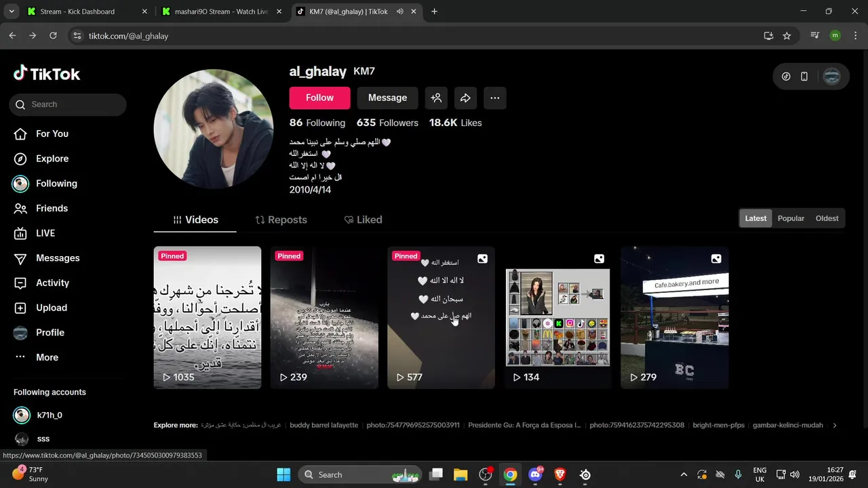Open File Explorer from taskbar
This screenshot has width=868, height=488.
coord(460,474)
